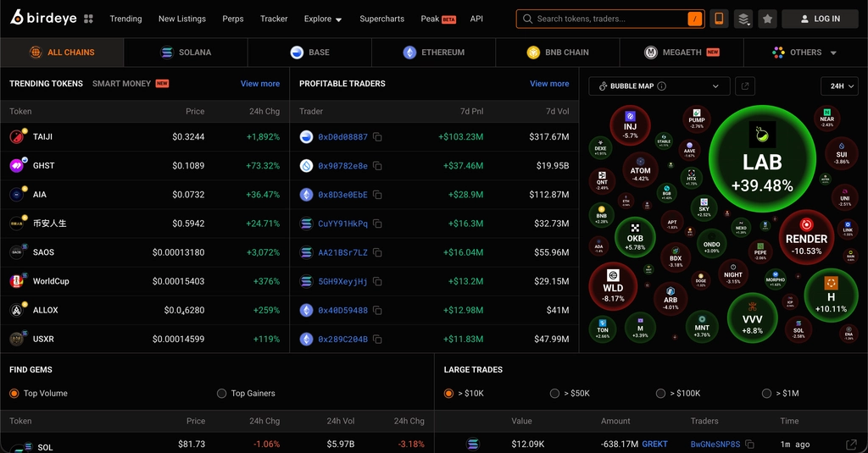Open external link for the GREKT trade
Viewport: 868px width, 453px height.
click(851, 445)
